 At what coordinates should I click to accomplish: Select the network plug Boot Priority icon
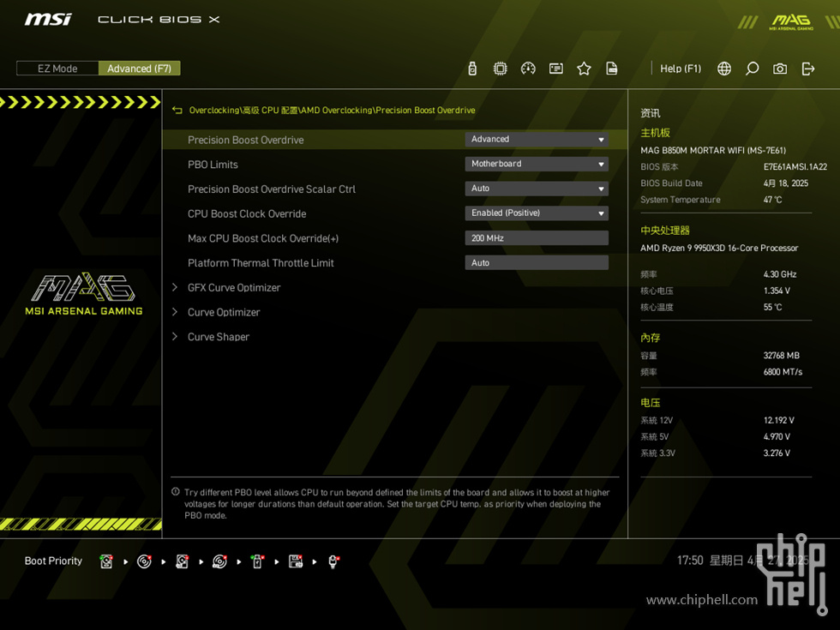pos(333,561)
